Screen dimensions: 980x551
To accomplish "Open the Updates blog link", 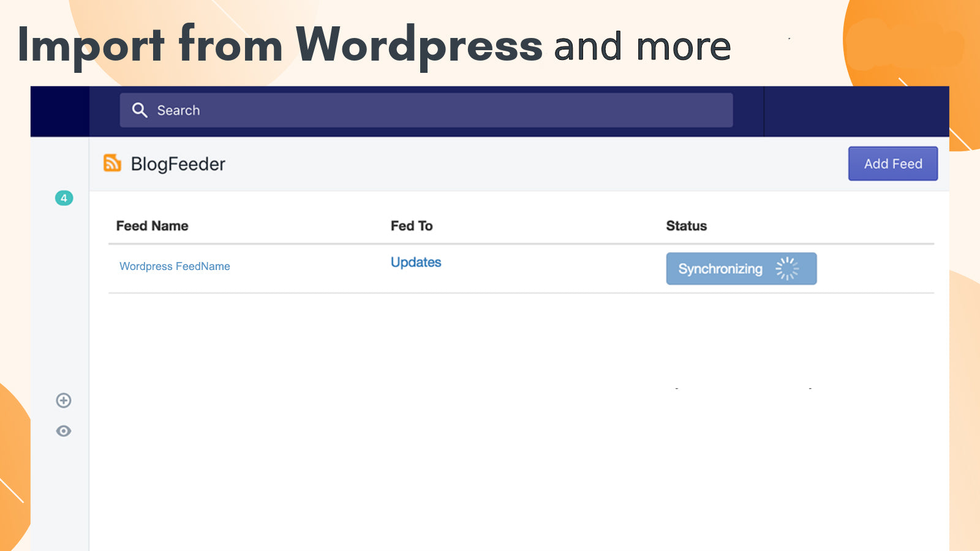I will pos(416,262).
